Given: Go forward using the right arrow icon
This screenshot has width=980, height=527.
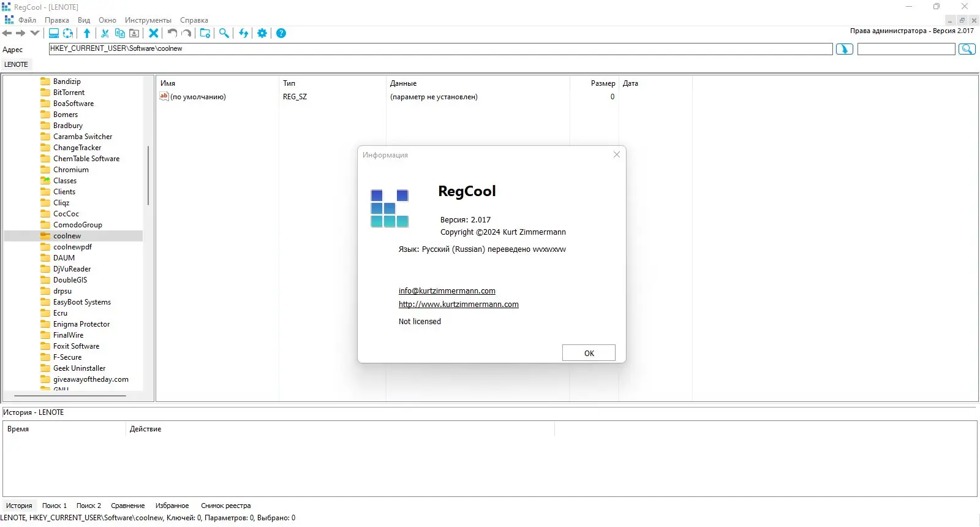Looking at the screenshot, I should [20, 33].
